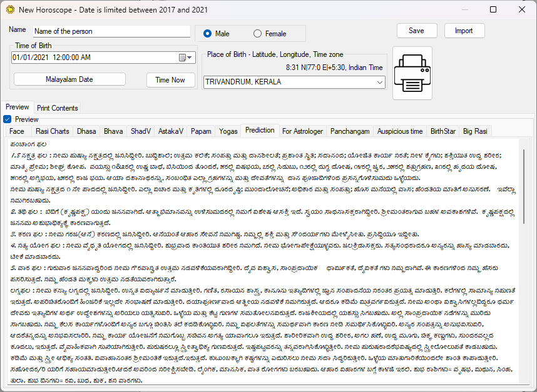Set birth time with Time Now button

click(171, 80)
